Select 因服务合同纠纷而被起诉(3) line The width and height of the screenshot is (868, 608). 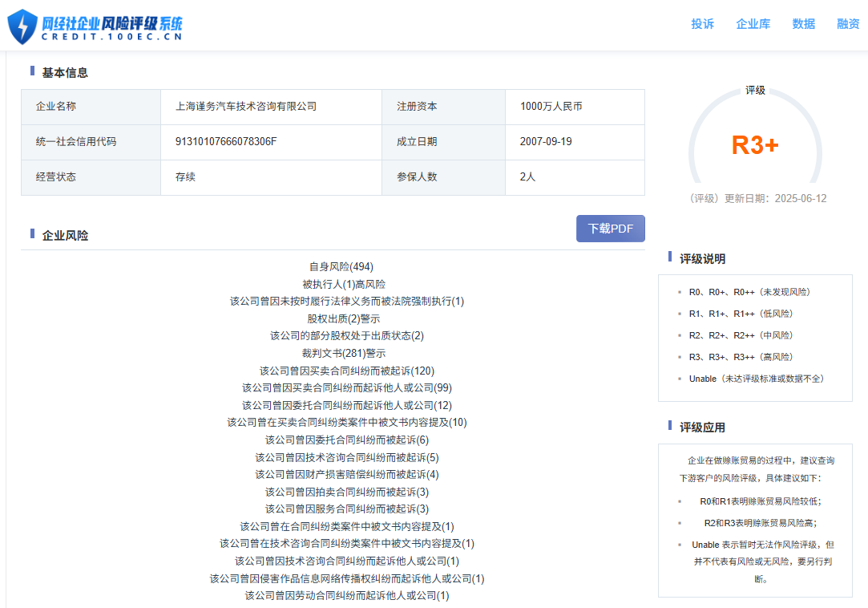(x=347, y=509)
